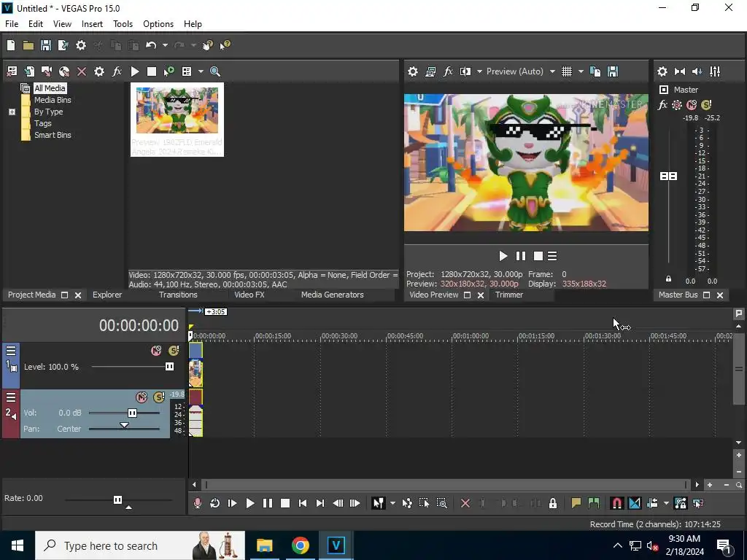Toggle Split Screen View in preview

pos(465,71)
